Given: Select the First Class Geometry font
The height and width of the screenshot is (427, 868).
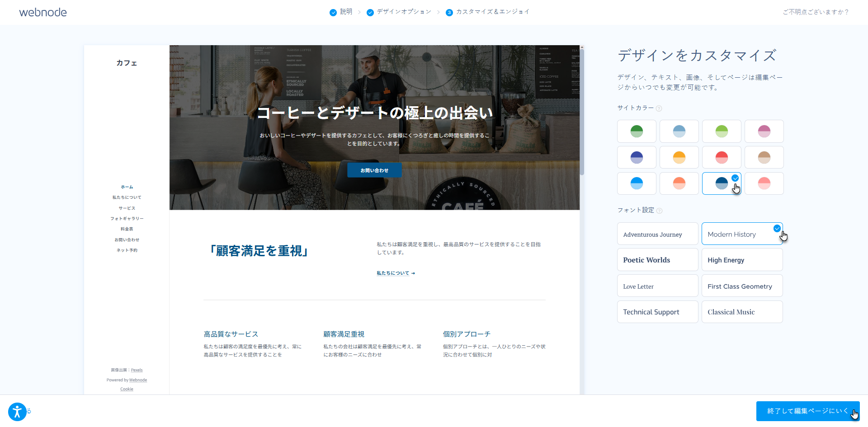Looking at the screenshot, I should [x=742, y=286].
